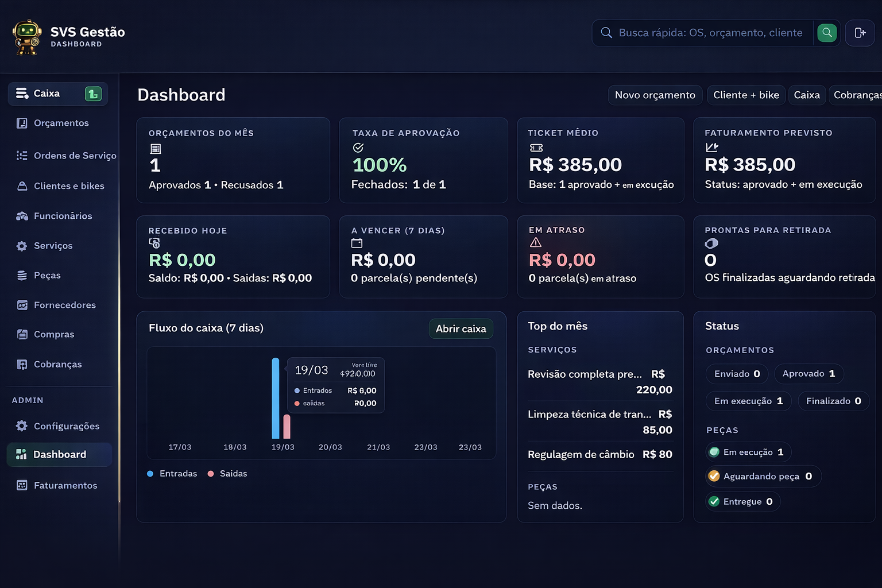Click the Busca rápida search field
This screenshot has height=588, width=882.
click(710, 33)
